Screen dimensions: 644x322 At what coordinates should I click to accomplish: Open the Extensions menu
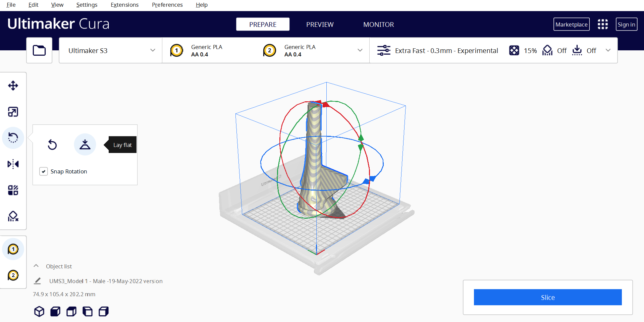tap(124, 5)
